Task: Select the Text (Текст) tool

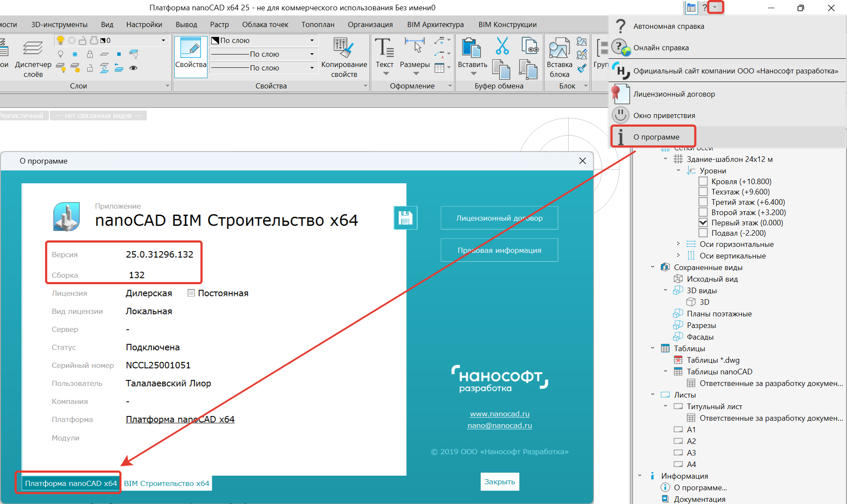Action: [384, 47]
